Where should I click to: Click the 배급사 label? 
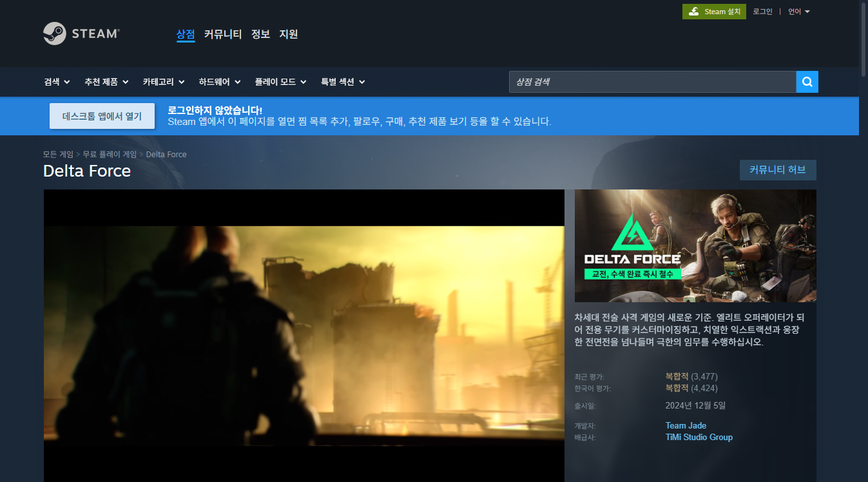coord(585,438)
